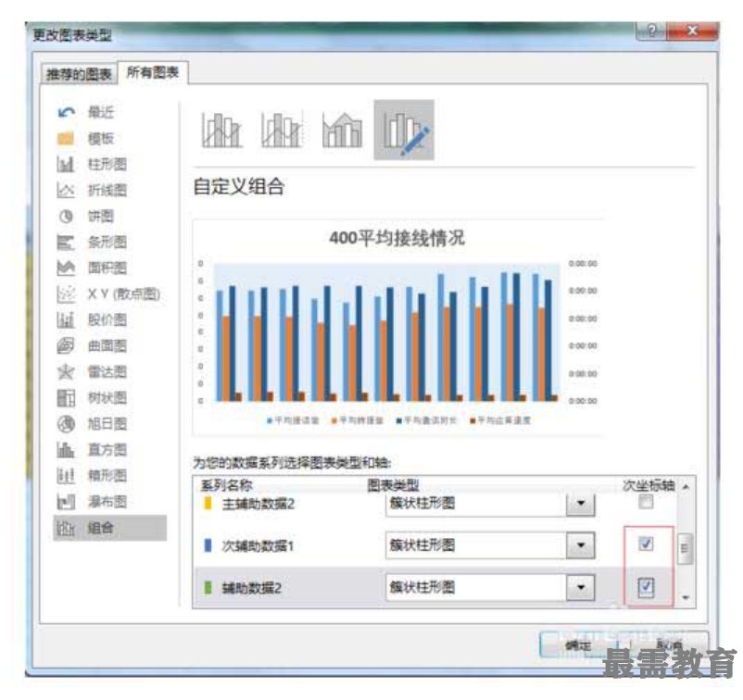Choose the Box and Whisker (箱形图) icon

point(66,476)
